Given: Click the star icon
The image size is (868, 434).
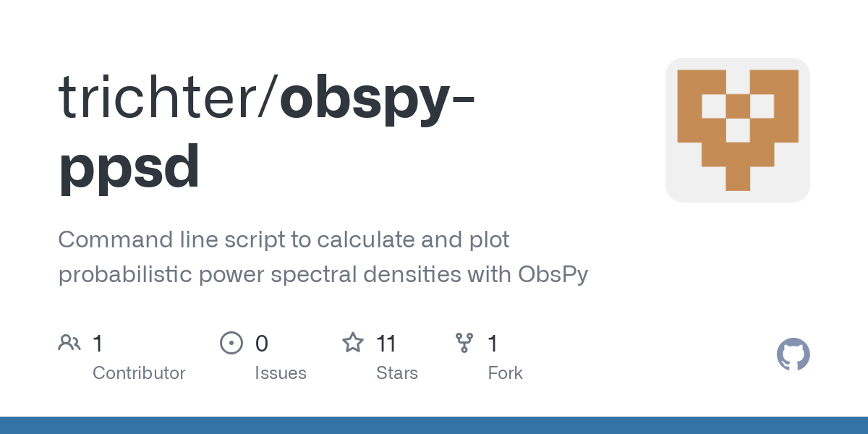Looking at the screenshot, I should click(353, 342).
